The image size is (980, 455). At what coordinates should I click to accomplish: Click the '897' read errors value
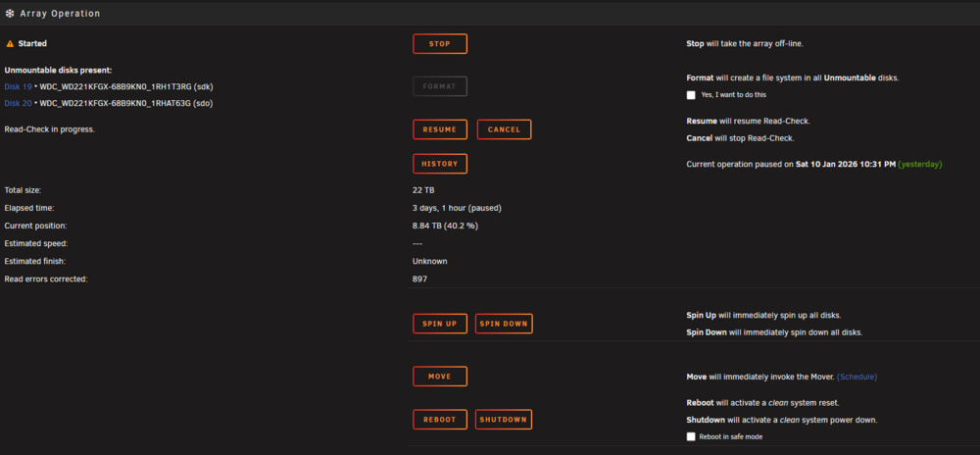click(420, 279)
